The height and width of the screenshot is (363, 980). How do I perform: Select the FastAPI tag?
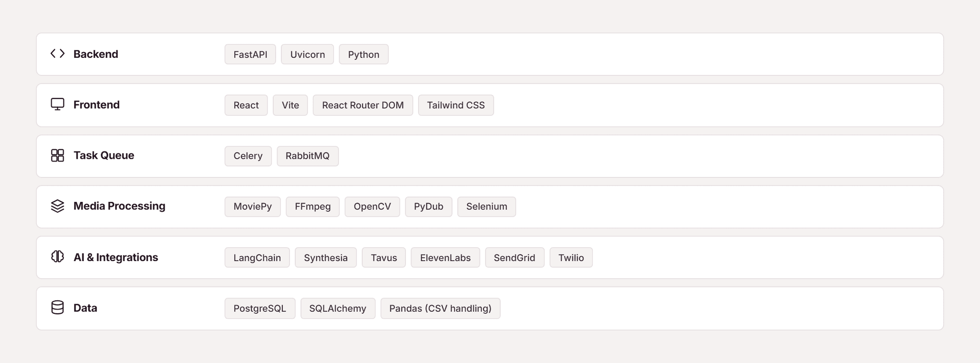(250, 55)
